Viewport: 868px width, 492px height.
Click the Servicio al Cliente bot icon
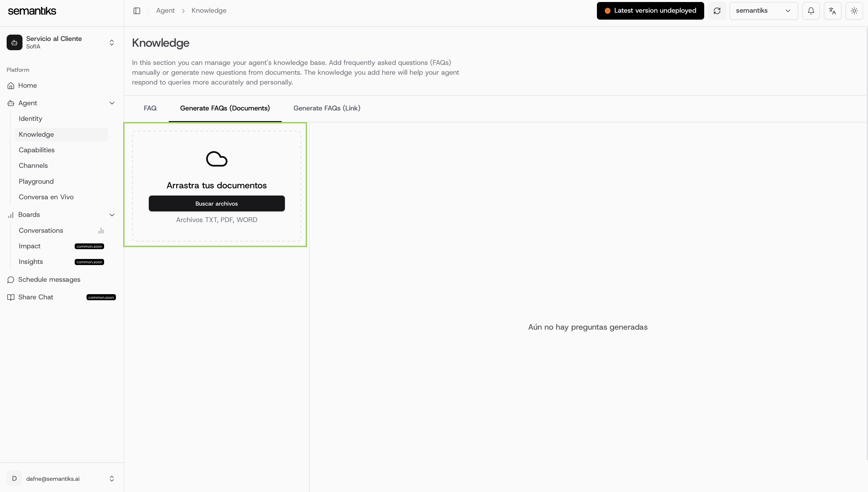(14, 42)
